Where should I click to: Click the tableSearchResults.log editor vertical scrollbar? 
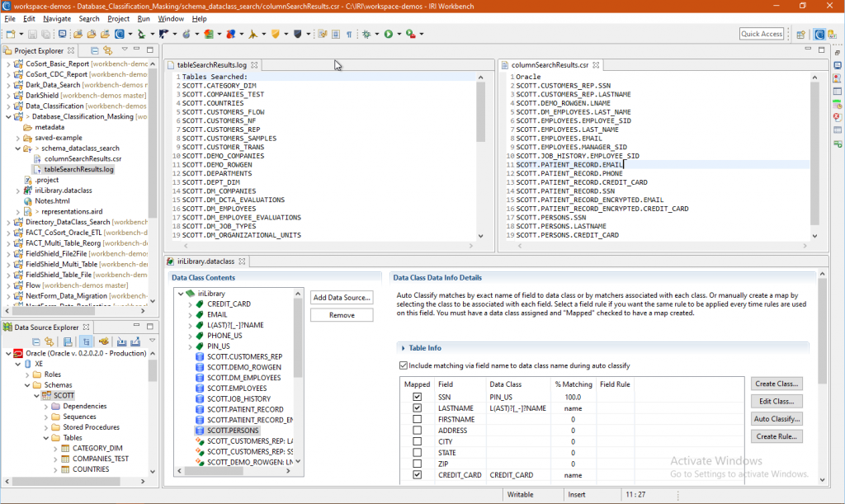(x=481, y=156)
